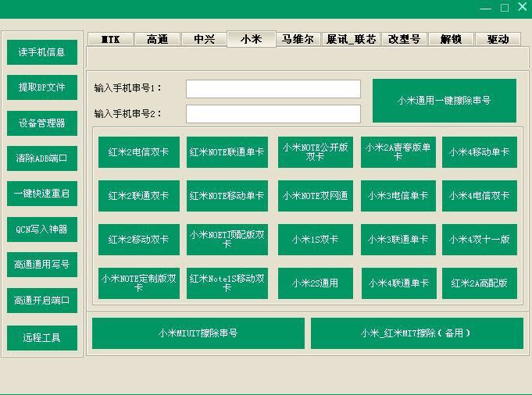Image resolution: width=532 pixels, height=395 pixels.
Task: Focus the 输入手机串号1 input field
Action: pyautogui.click(x=273, y=89)
